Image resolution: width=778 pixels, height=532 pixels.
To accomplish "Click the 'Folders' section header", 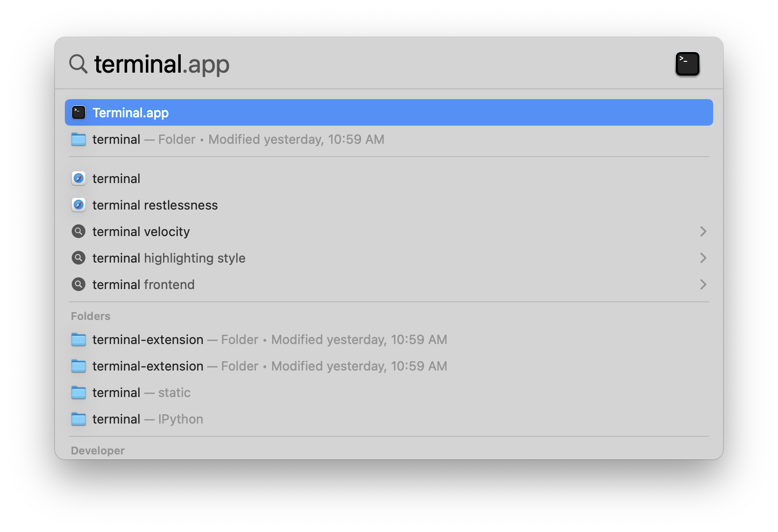I will coord(90,316).
